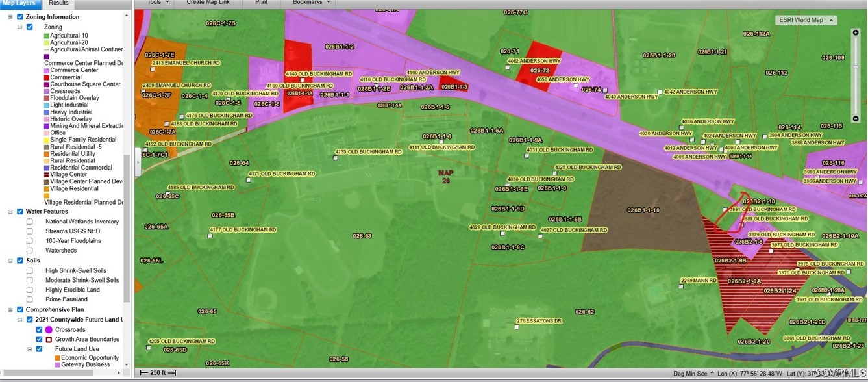Click the zoom in plus button
Screen dimensions: 868x382
pyautogui.click(x=856, y=32)
